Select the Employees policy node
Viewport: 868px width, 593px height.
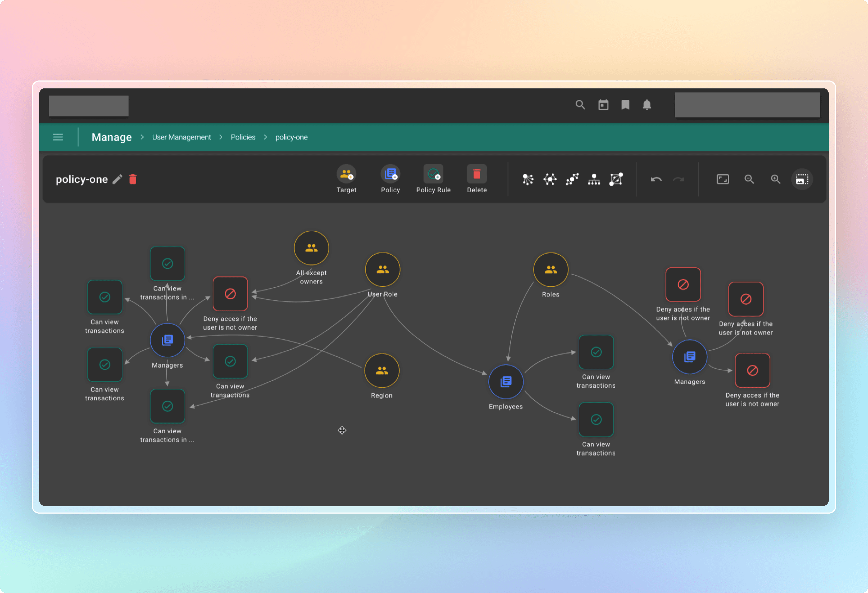(506, 382)
